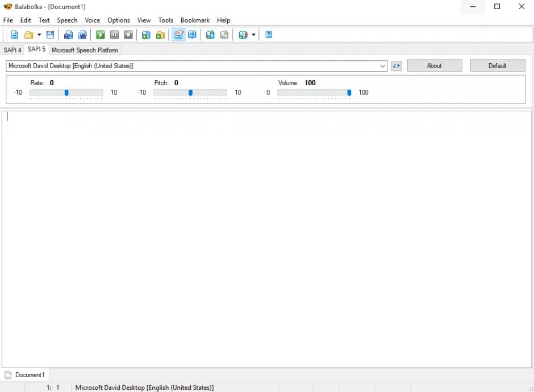Viewport: 534px width, 392px height.
Task: Click the book icon with green plus
Action: coord(210,35)
